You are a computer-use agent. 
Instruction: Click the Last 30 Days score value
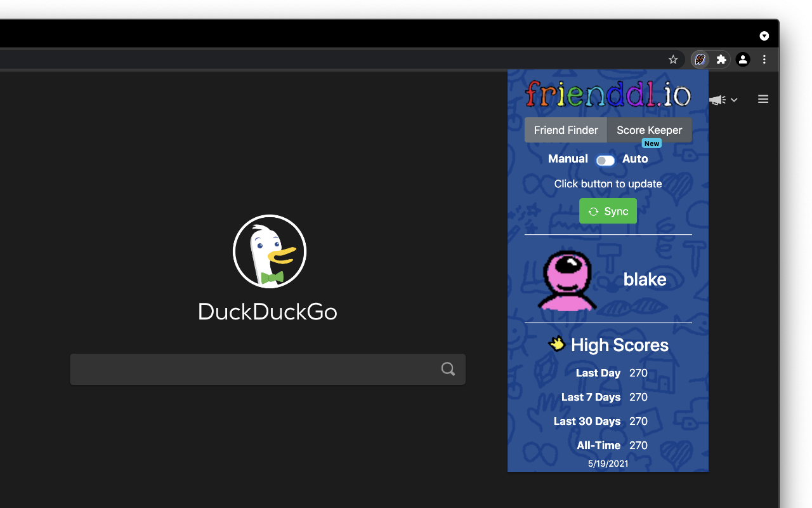(x=638, y=421)
